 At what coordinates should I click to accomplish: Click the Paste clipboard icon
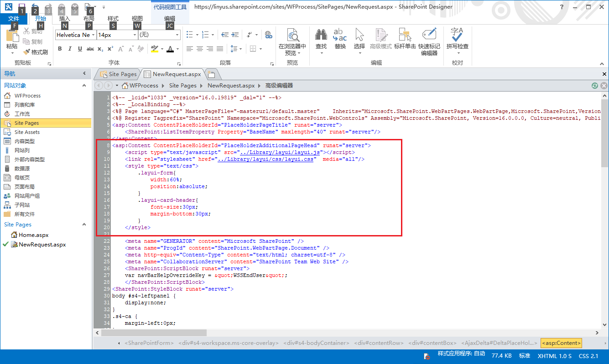pyautogui.click(x=12, y=36)
